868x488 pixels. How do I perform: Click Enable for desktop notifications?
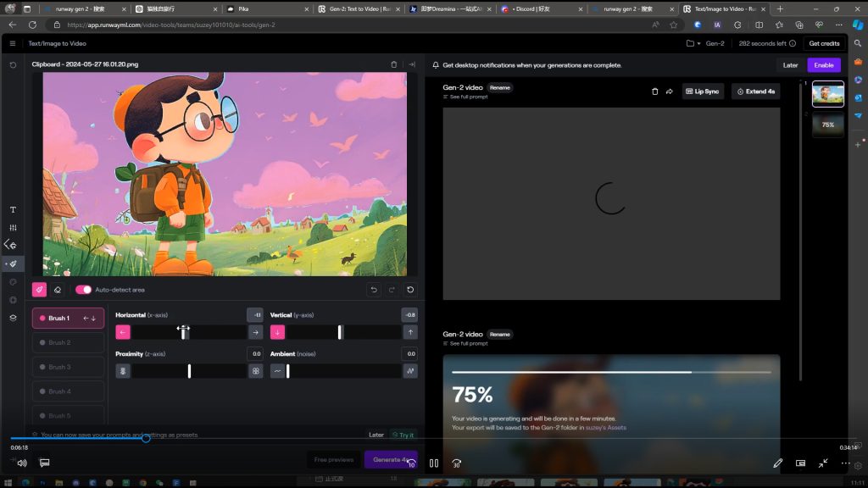pyautogui.click(x=823, y=65)
